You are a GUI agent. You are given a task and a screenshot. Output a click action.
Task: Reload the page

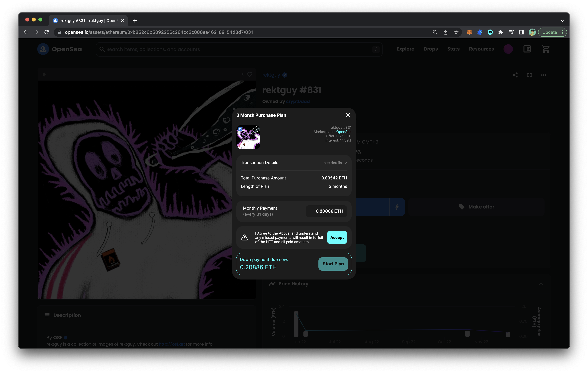(47, 32)
